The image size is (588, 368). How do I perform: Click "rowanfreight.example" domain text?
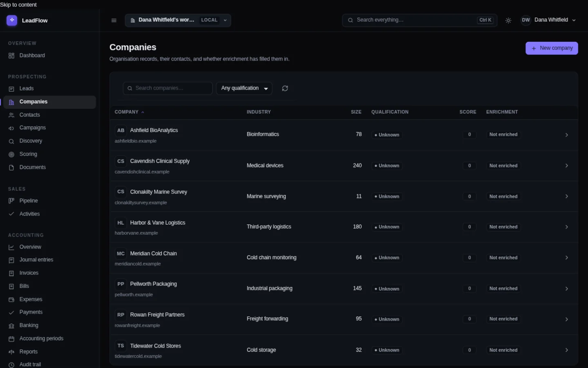click(137, 325)
